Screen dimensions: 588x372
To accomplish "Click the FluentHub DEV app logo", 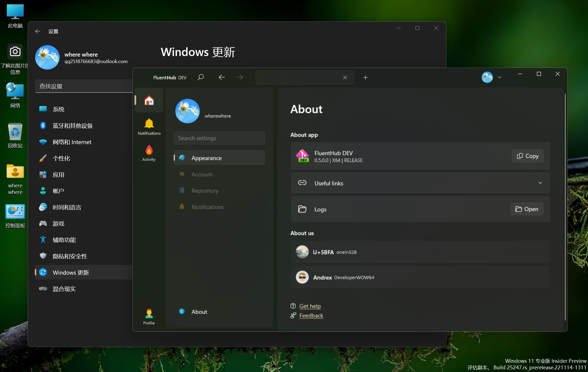I will [x=302, y=156].
